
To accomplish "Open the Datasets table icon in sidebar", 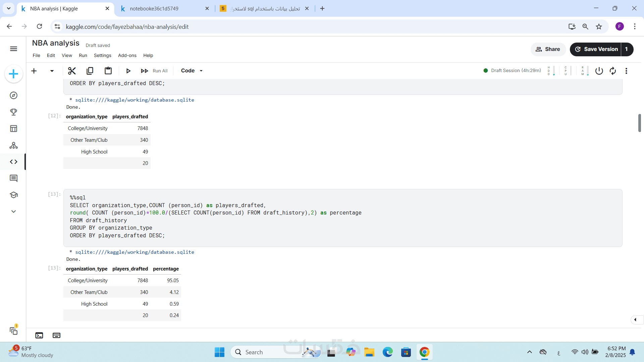I will click(x=13, y=129).
